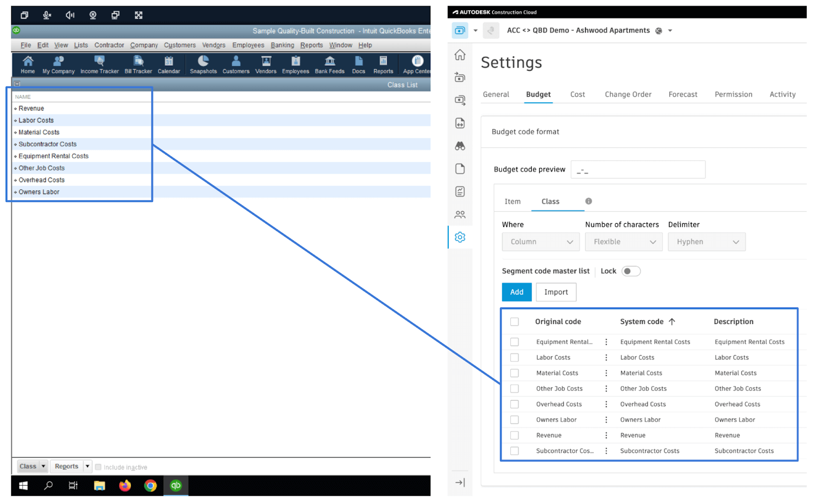Launch Chrome from the taskbar
The width and height of the screenshot is (814, 504).
click(x=150, y=486)
